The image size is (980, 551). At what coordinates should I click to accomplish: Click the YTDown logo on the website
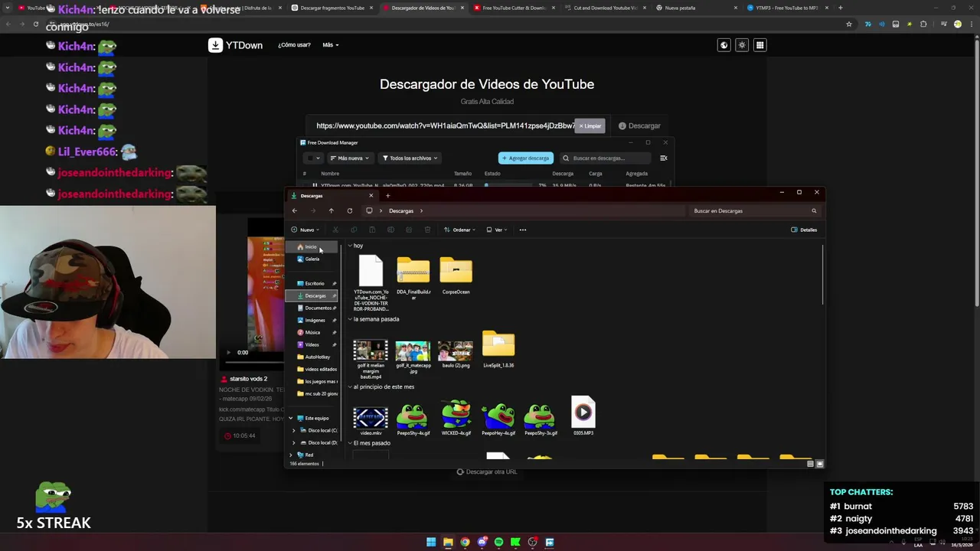[235, 45]
